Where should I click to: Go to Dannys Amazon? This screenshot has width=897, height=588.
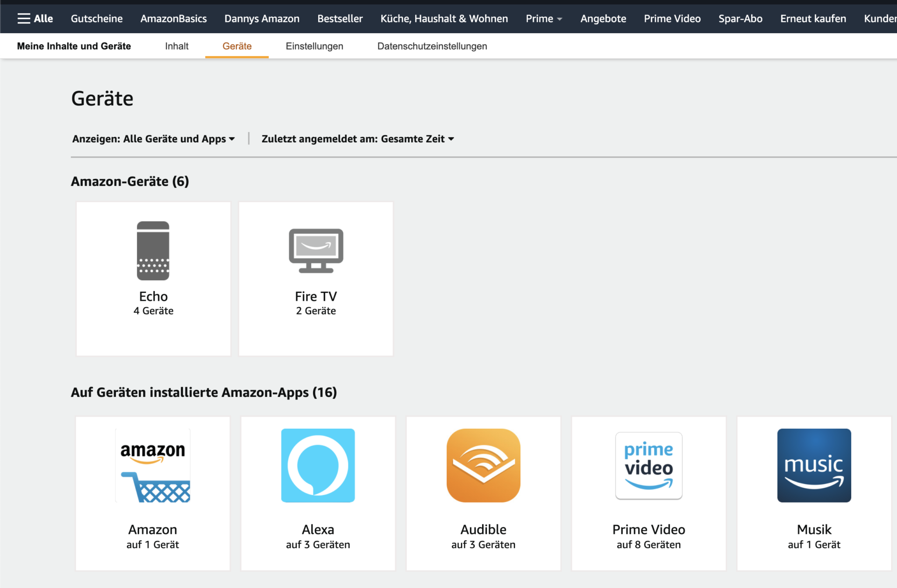coord(262,19)
